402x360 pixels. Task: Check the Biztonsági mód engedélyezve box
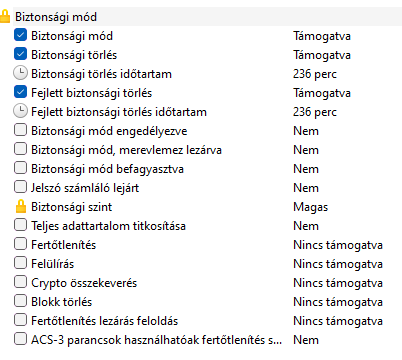20,130
